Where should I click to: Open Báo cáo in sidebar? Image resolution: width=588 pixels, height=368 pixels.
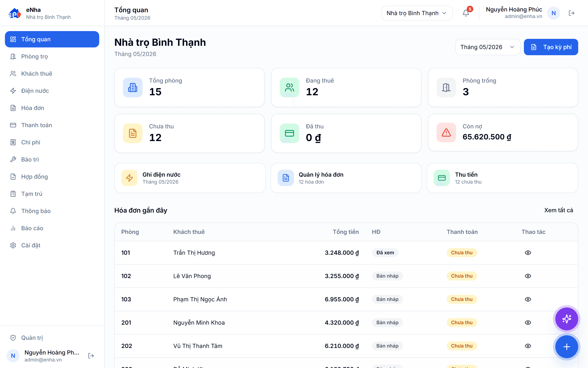point(52,228)
